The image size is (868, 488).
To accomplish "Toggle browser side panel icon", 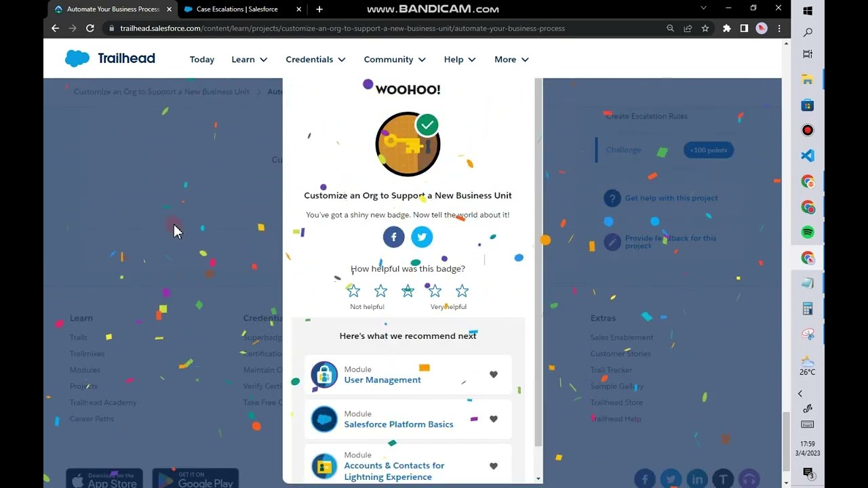I will 744,28.
